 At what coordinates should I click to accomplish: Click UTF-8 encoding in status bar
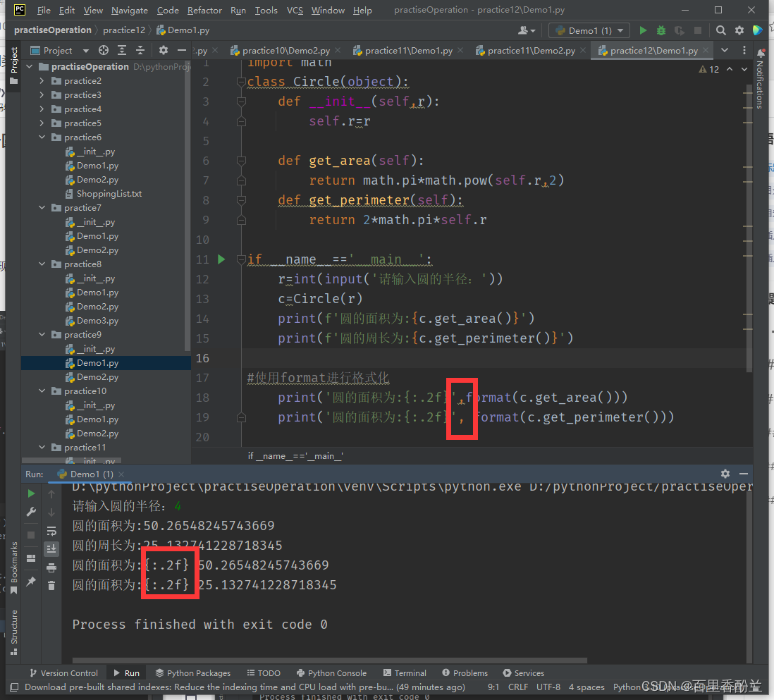[x=548, y=687]
